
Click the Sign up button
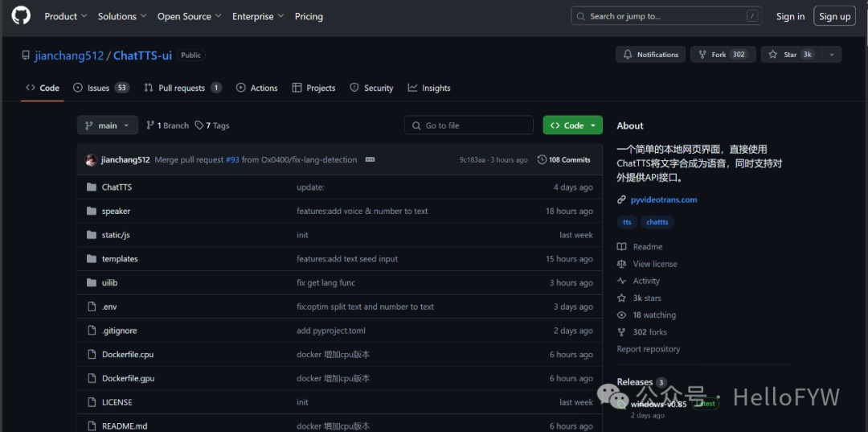click(x=835, y=16)
